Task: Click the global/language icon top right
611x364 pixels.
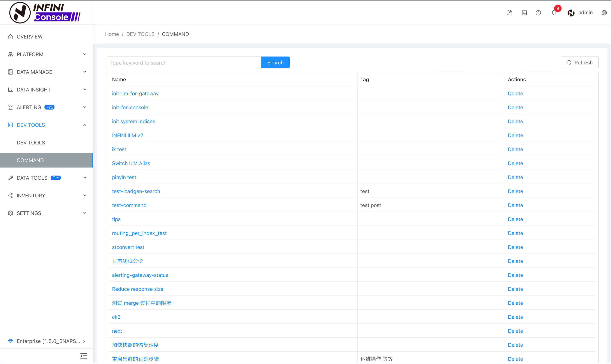Action: tap(605, 13)
